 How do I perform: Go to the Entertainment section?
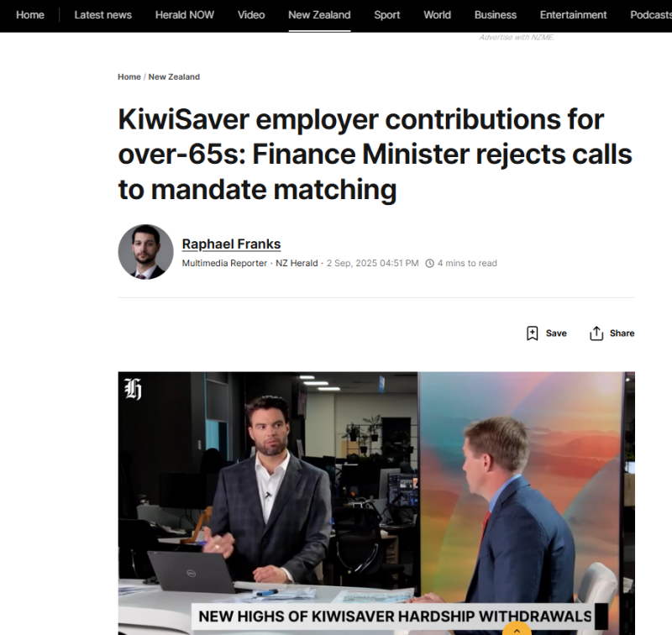pyautogui.click(x=574, y=15)
